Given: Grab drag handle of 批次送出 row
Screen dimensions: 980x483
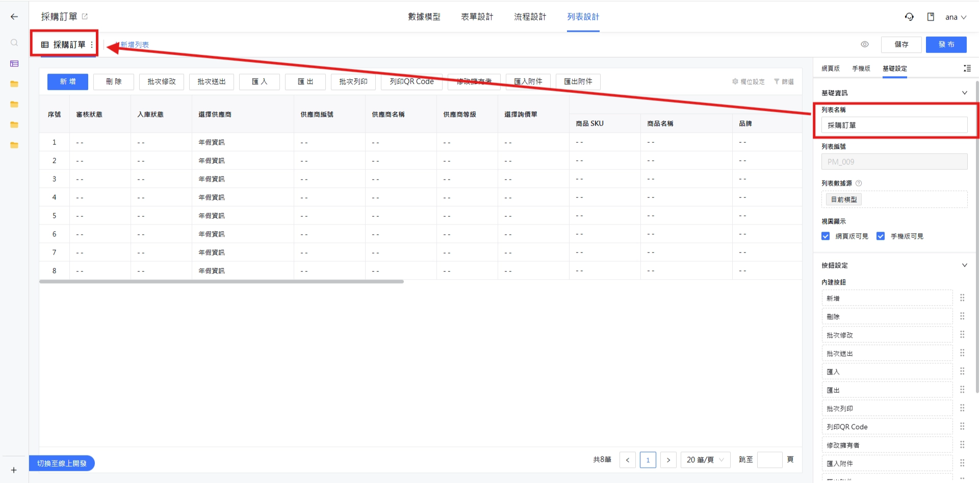Looking at the screenshot, I should coord(962,353).
